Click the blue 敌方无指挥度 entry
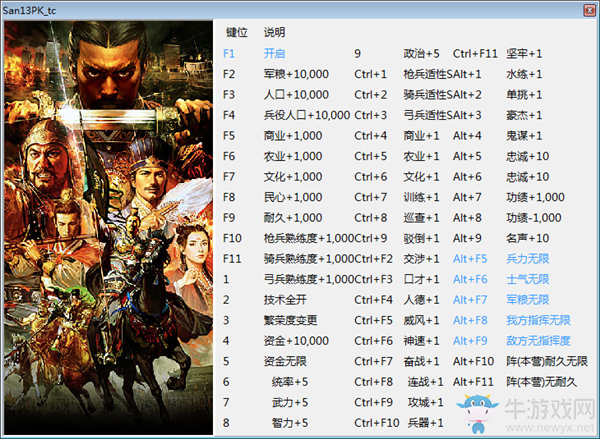The width and height of the screenshot is (600, 439). click(538, 341)
